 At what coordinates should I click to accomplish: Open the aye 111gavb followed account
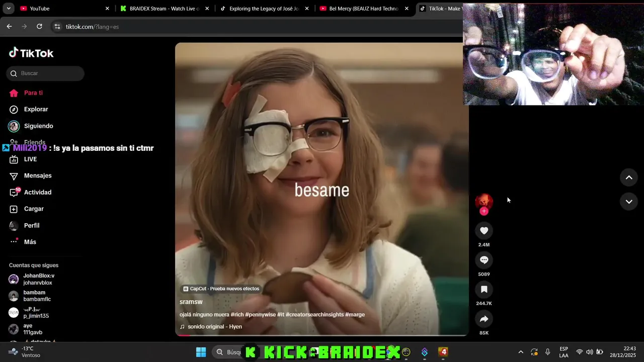[x=33, y=329]
